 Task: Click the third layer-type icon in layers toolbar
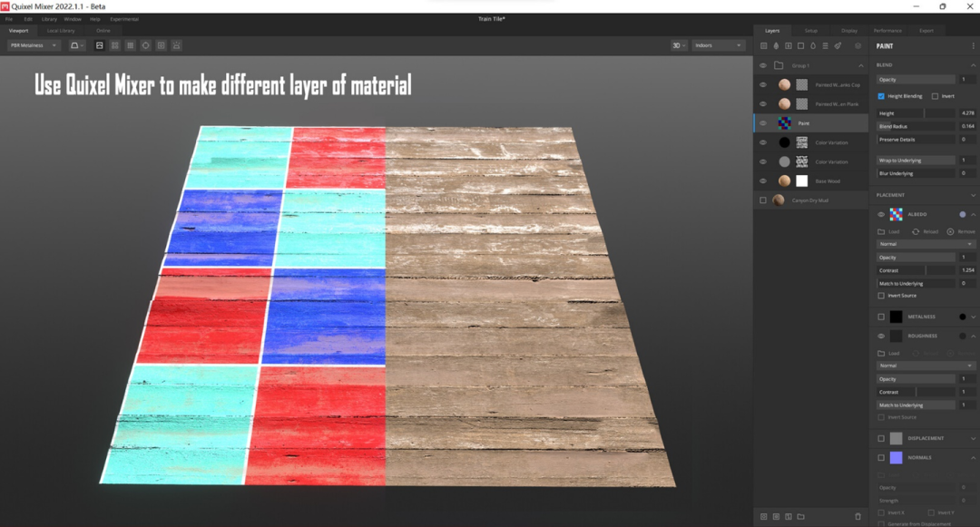pyautogui.click(x=789, y=45)
